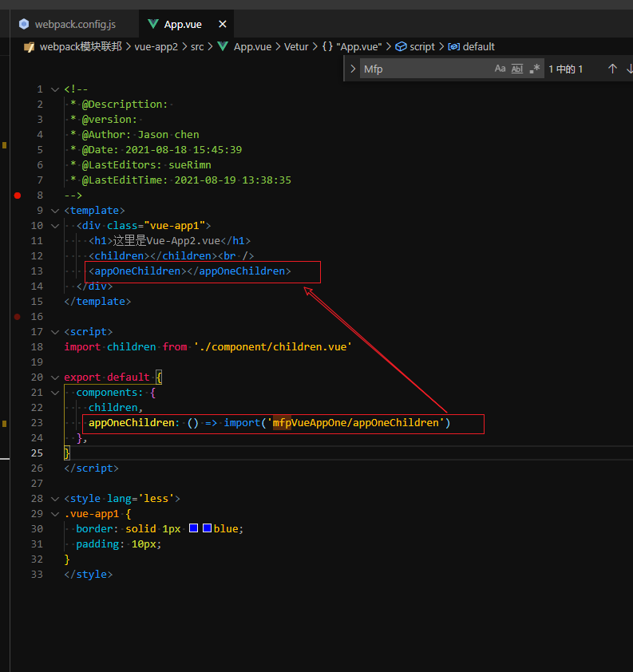Collapse the .vue-app1 rule at line 29
This screenshot has width=633, height=672.
tap(55, 514)
